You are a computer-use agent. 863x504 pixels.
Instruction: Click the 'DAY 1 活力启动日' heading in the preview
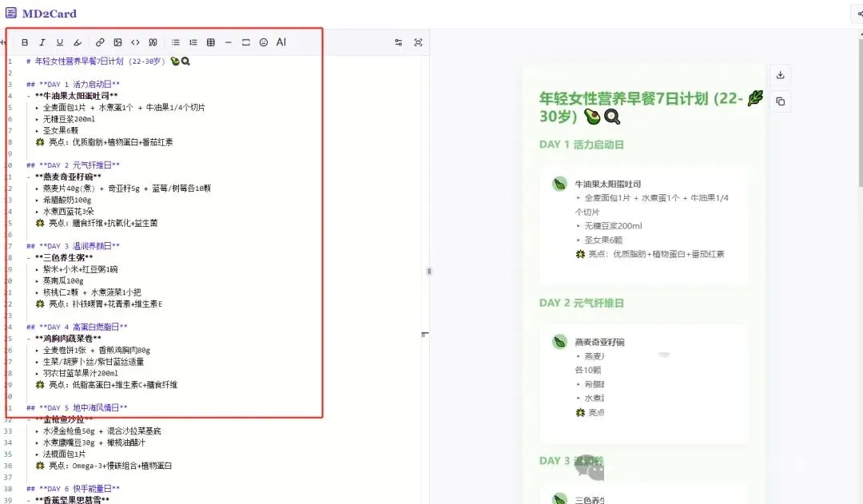pos(582,145)
